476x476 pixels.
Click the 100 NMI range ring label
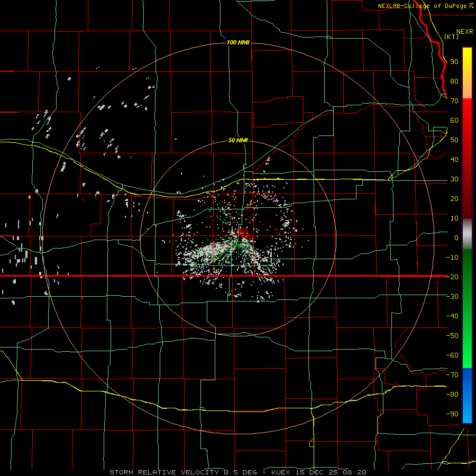pyautogui.click(x=238, y=42)
